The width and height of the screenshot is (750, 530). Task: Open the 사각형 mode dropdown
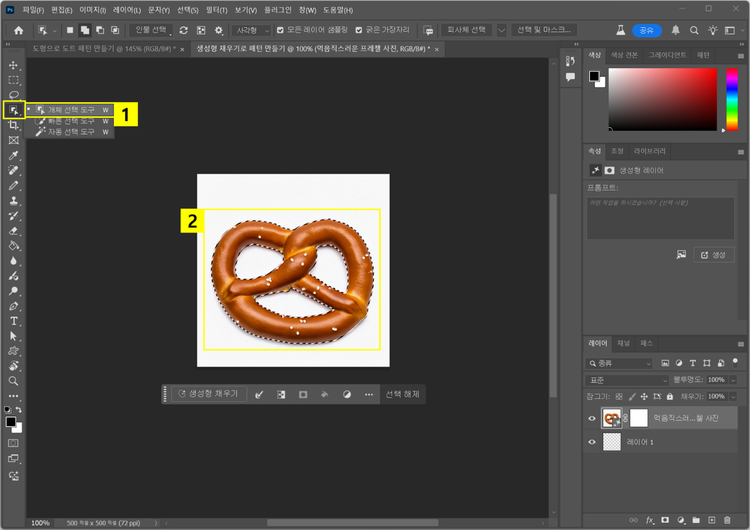coord(250,31)
